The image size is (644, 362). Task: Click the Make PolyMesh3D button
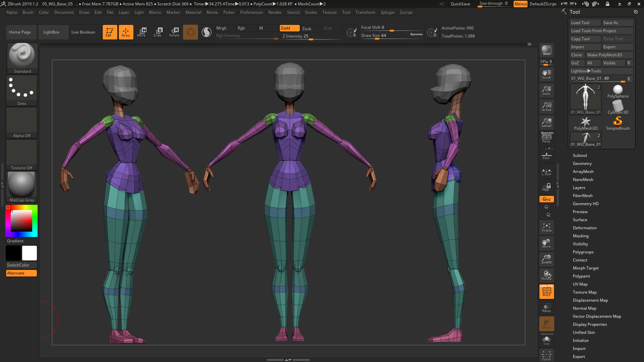pos(609,55)
